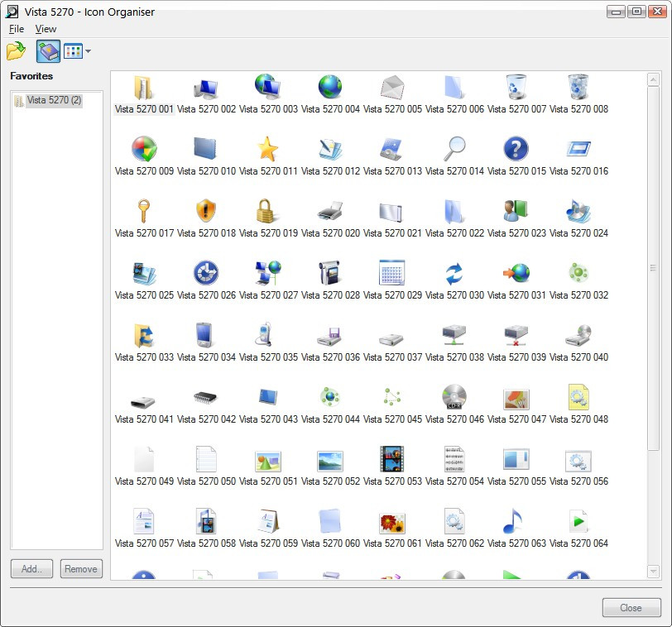Select the green play file Vista 5270 064
Screen dimensions: 672x627
(578, 521)
